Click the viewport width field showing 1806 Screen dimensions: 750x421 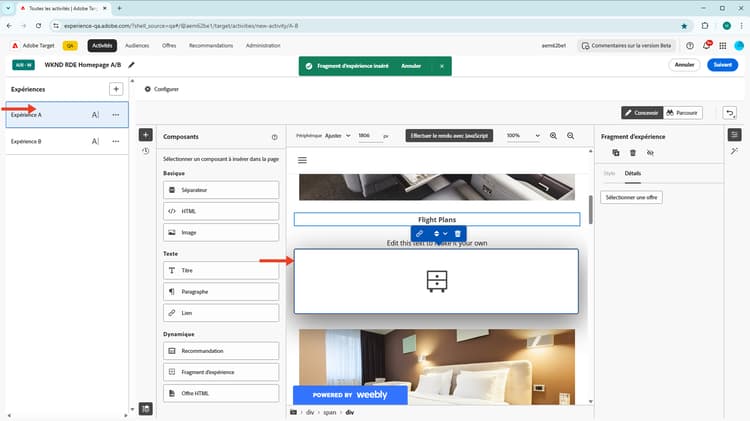coord(369,136)
